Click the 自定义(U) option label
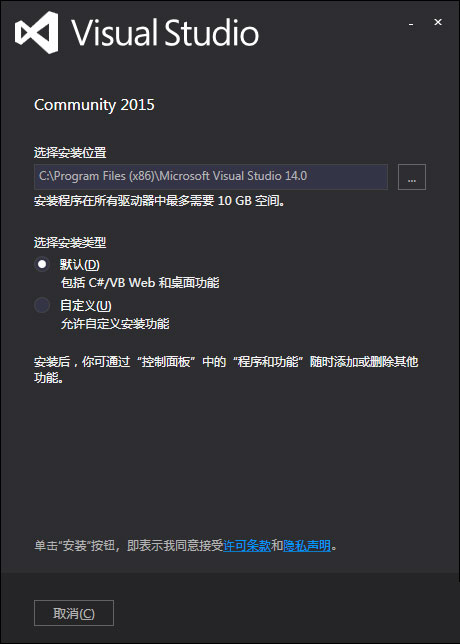 pyautogui.click(x=86, y=306)
